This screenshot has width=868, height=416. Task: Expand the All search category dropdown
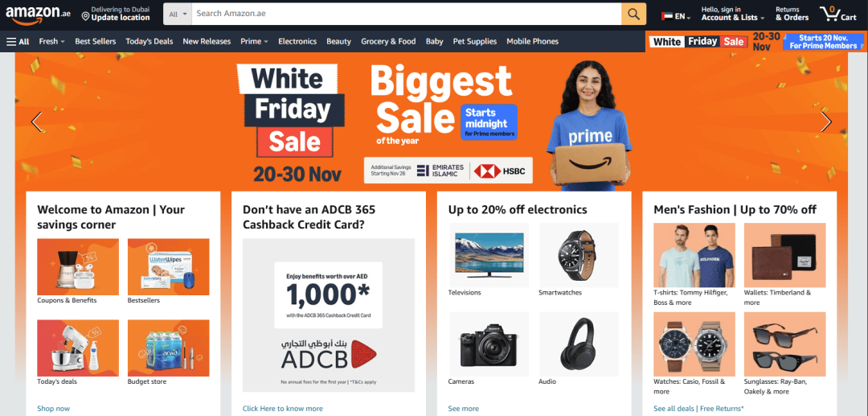pos(178,14)
